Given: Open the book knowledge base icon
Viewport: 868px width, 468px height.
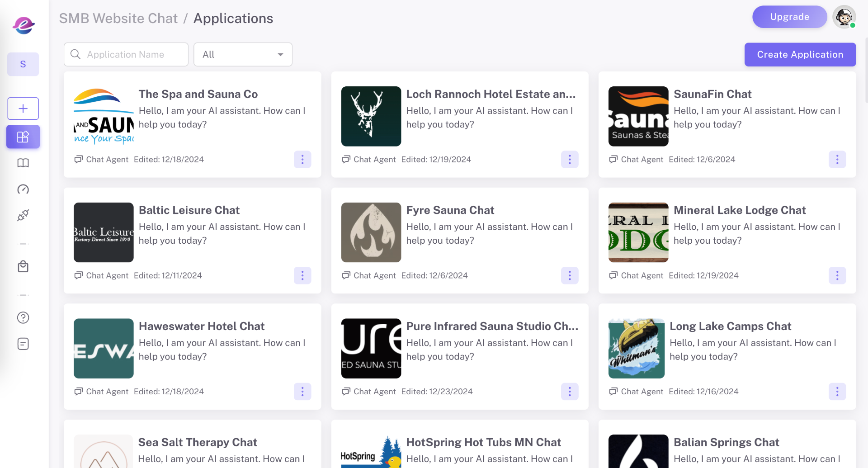Looking at the screenshot, I should (x=23, y=163).
